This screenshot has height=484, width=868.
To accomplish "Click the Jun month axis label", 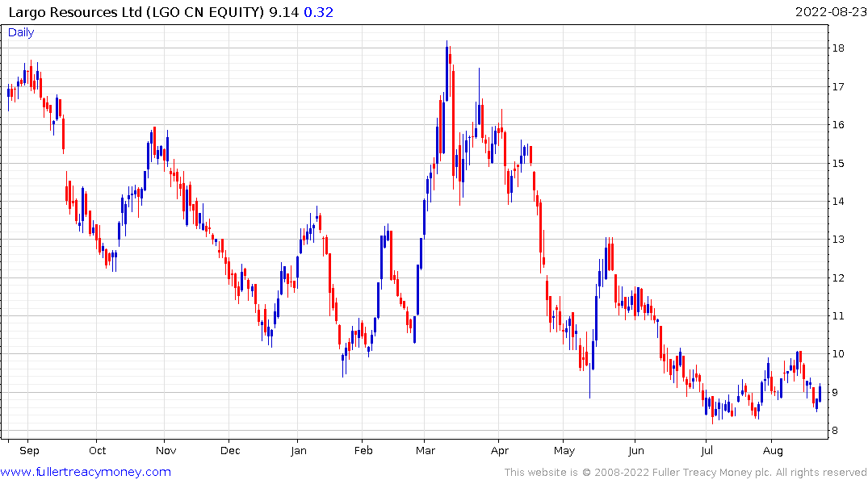I will click(x=636, y=450).
